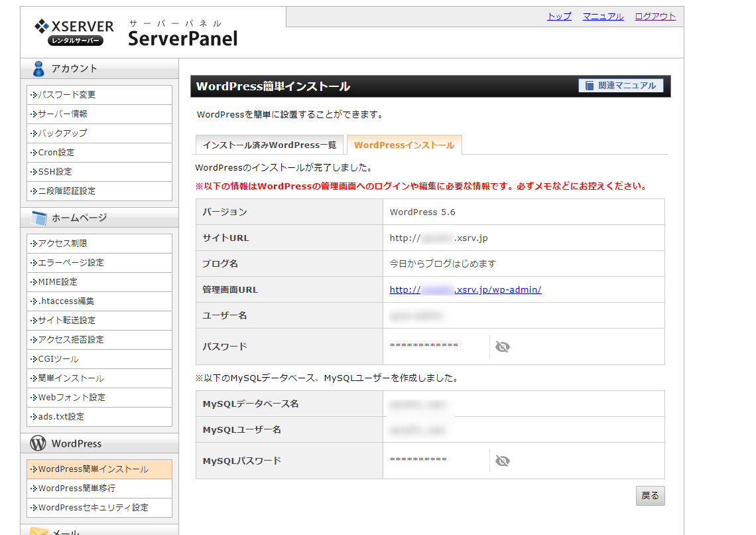Select MIME設定 in the sidebar

[99, 281]
